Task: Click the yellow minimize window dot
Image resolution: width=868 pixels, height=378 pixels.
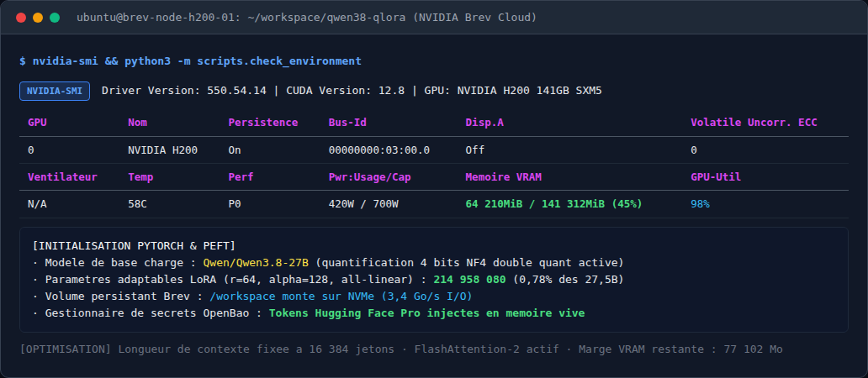Action: (x=38, y=18)
